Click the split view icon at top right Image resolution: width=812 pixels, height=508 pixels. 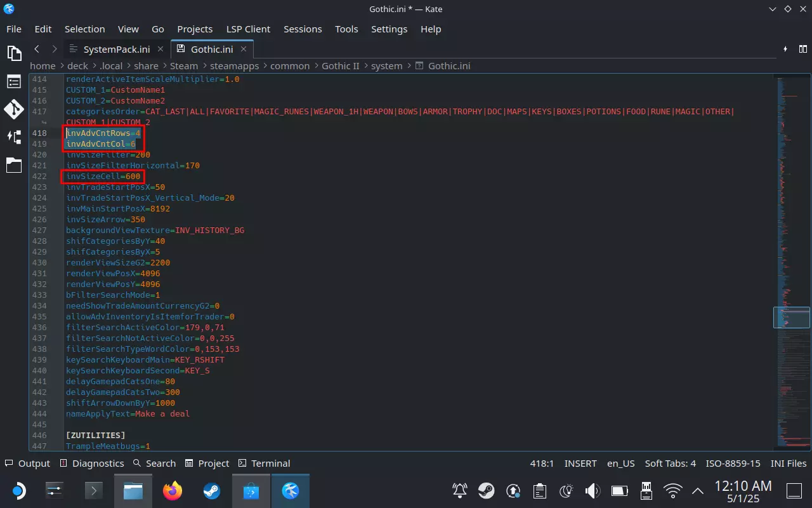[803, 49]
